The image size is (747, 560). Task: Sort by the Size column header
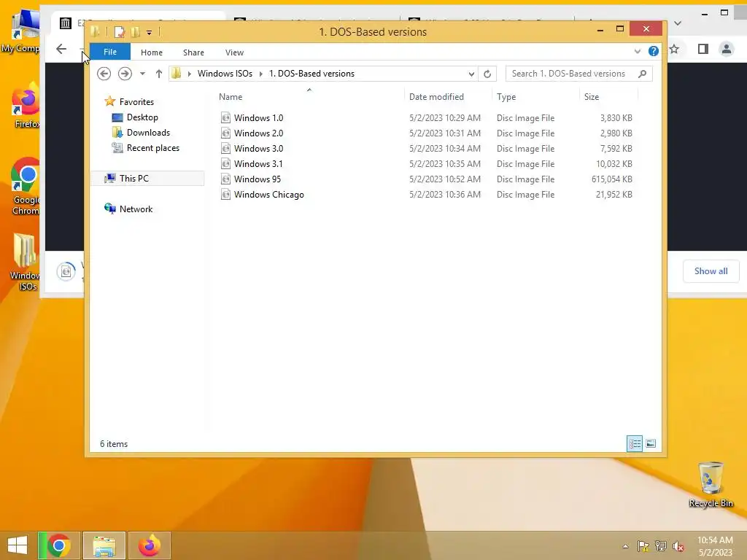591,97
